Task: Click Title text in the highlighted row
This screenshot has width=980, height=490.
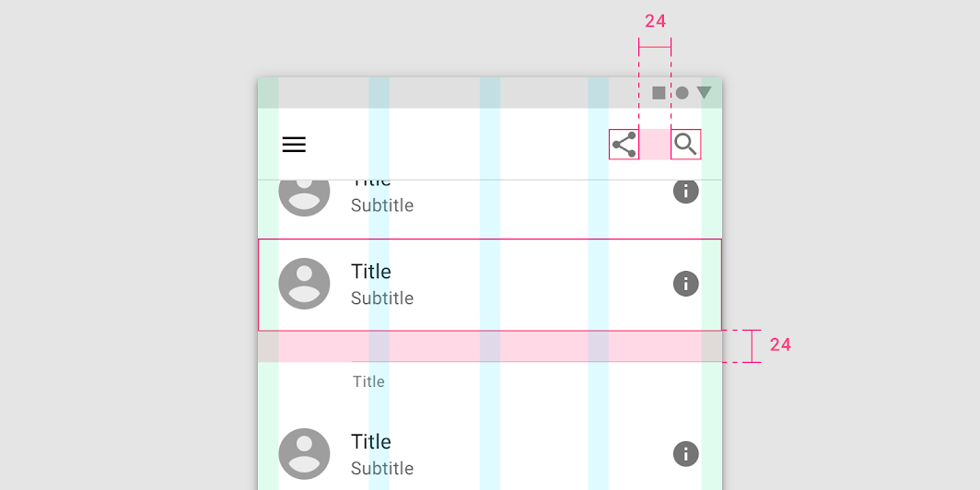Action: pyautogui.click(x=370, y=271)
